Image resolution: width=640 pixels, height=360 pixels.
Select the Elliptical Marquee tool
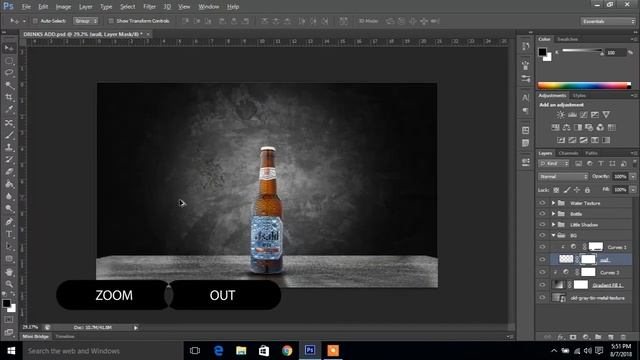click(x=9, y=61)
